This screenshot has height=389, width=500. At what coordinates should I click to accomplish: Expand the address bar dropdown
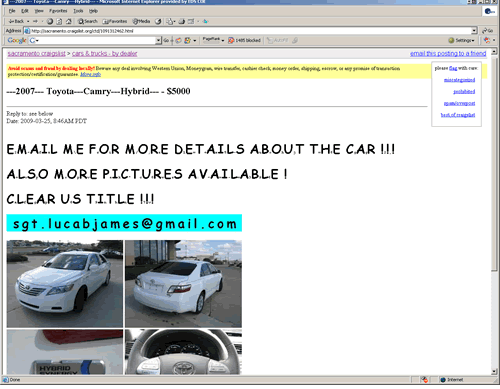click(474, 31)
